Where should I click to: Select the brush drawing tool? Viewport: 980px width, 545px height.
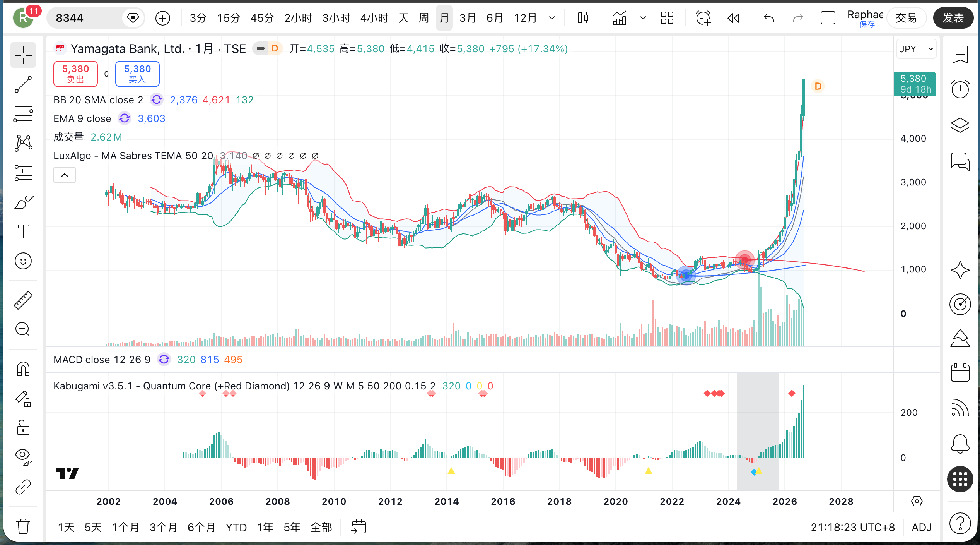pyautogui.click(x=23, y=202)
